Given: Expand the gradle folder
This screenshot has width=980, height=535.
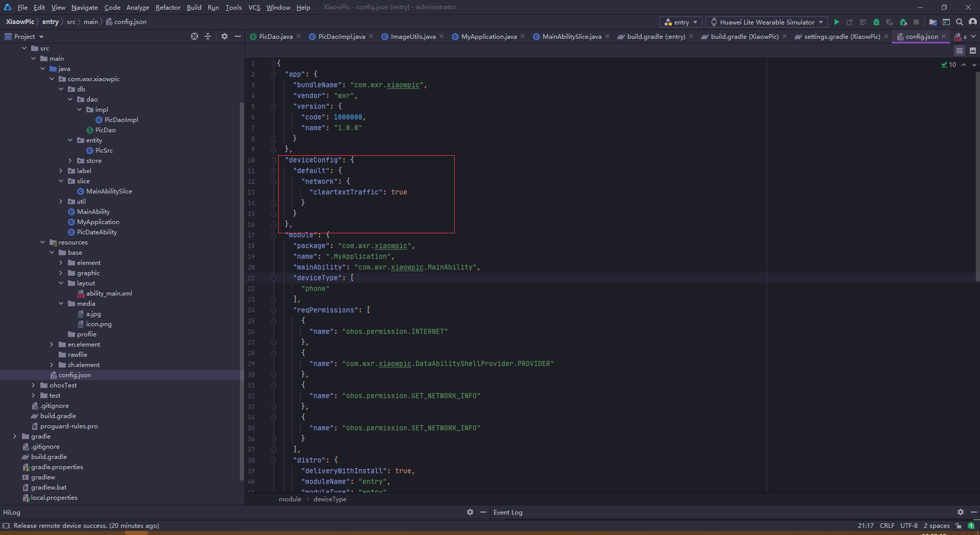Looking at the screenshot, I should coord(15,436).
